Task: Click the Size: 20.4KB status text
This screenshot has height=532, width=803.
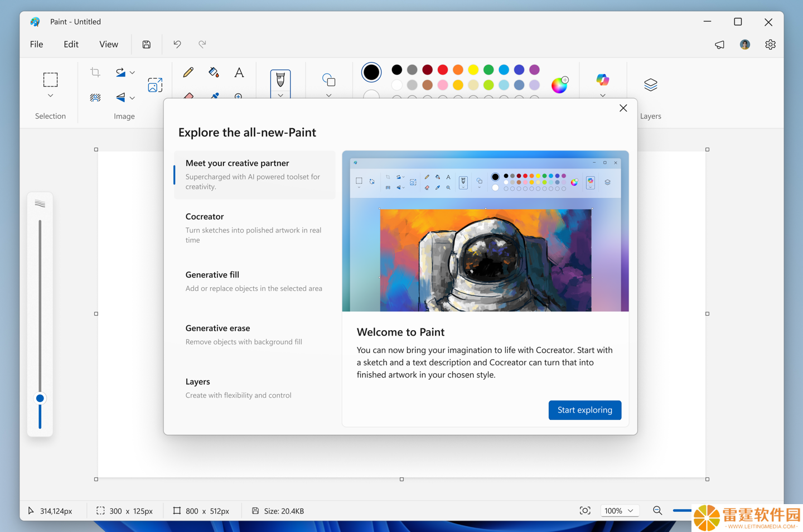Action: (284, 511)
